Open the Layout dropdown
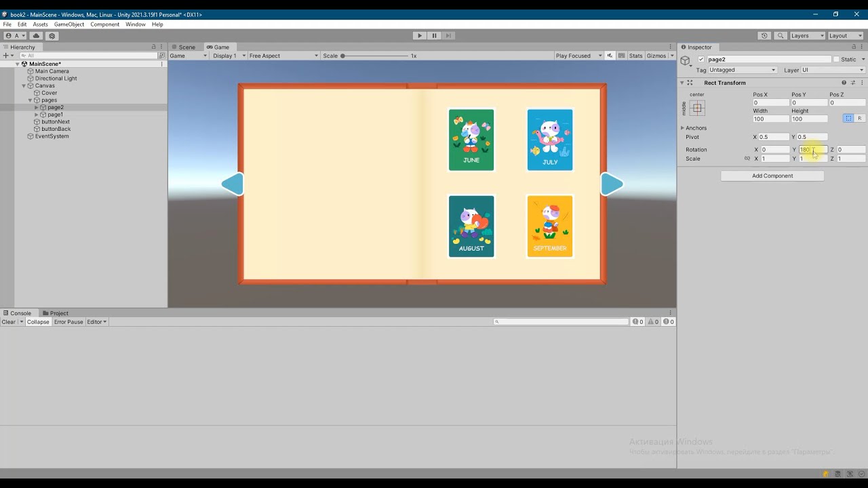868x488 pixels. (x=846, y=35)
